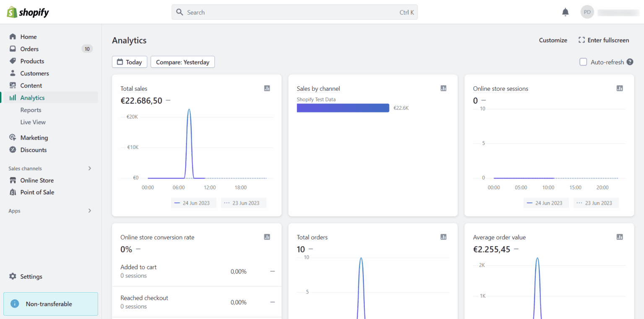Open the Today date range picker
The image size is (644, 319).
pos(130,62)
